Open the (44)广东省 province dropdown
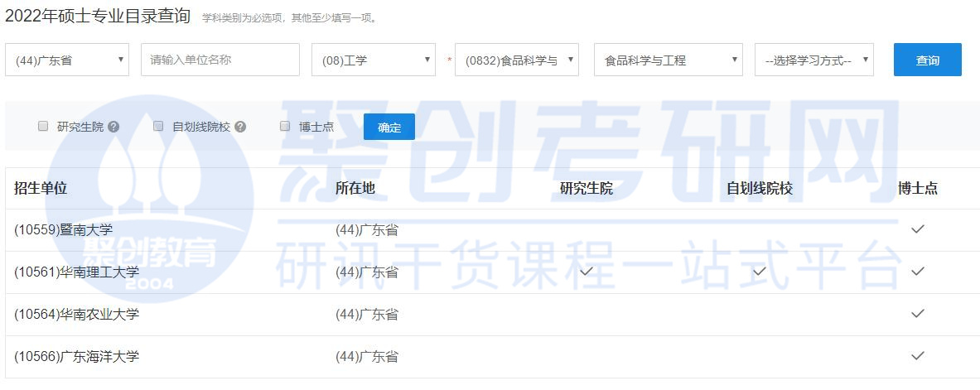The width and height of the screenshot is (980, 390). click(67, 60)
